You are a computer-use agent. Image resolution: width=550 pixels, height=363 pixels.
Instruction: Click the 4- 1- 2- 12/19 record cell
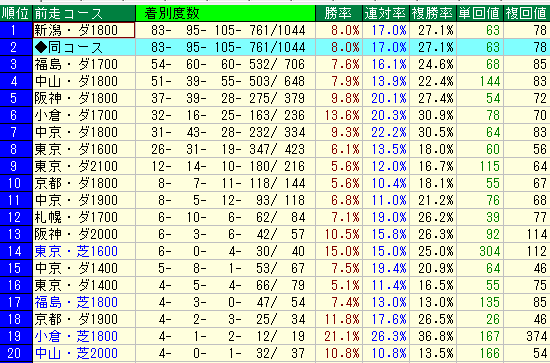pos(226,336)
